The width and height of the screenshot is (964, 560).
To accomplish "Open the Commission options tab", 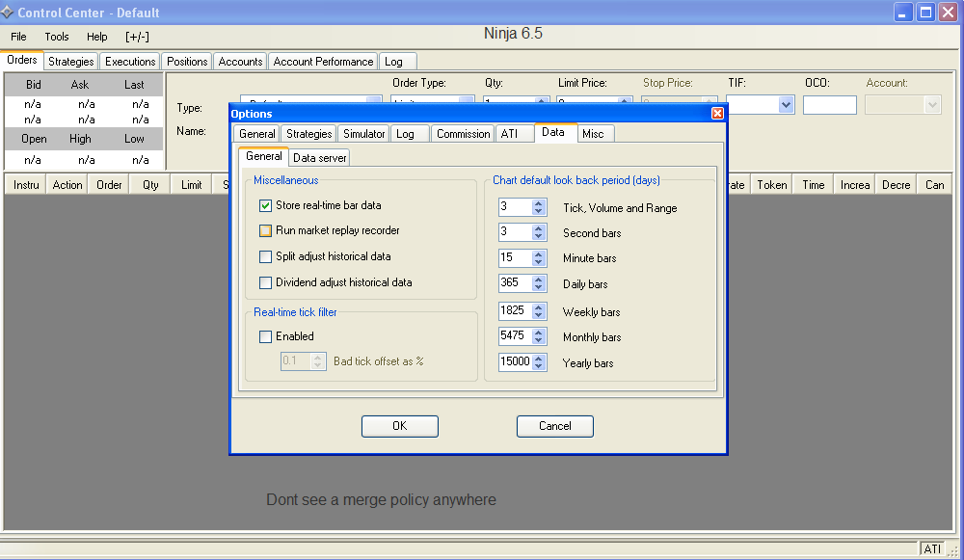I will coord(463,133).
